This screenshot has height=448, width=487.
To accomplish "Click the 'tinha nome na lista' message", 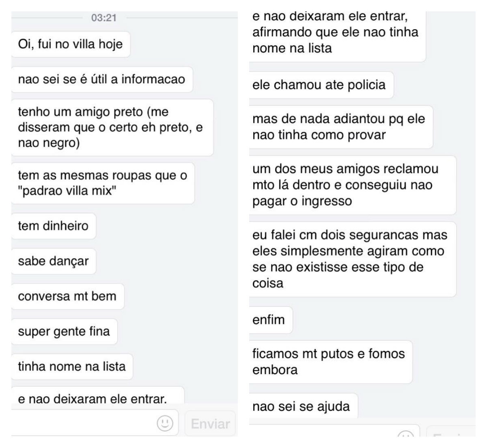I will coord(72,366).
